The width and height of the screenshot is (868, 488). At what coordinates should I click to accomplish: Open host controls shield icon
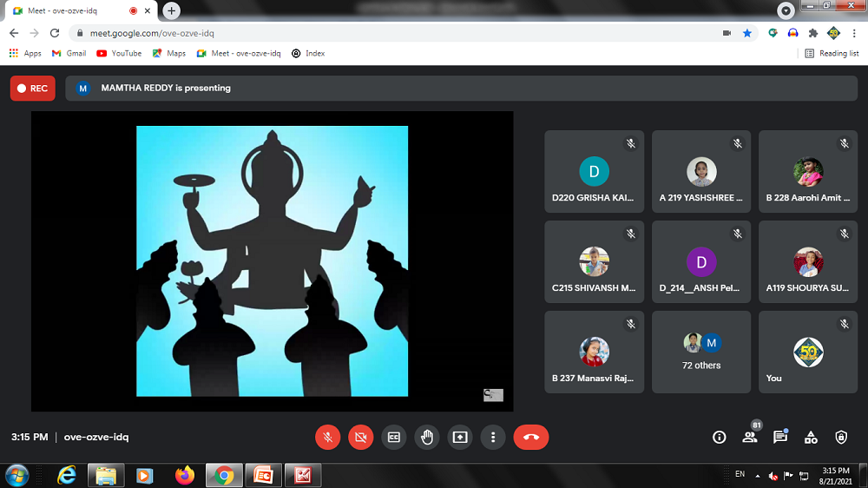[x=840, y=438]
